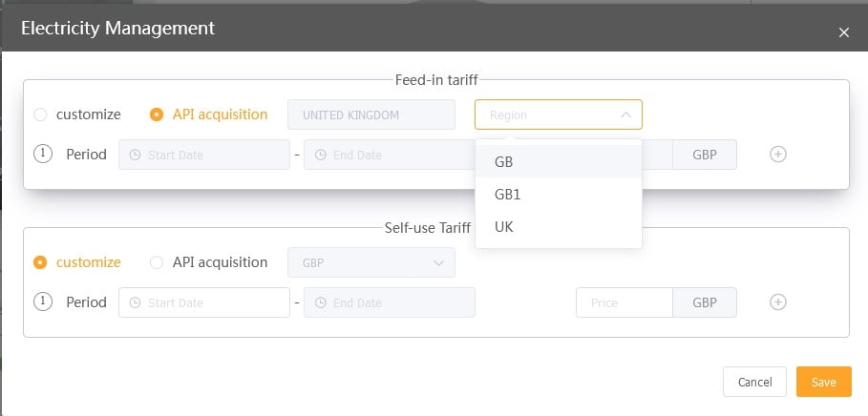This screenshot has height=416, width=868.
Task: Click the UNITED KINGDOM country field
Action: (371, 114)
